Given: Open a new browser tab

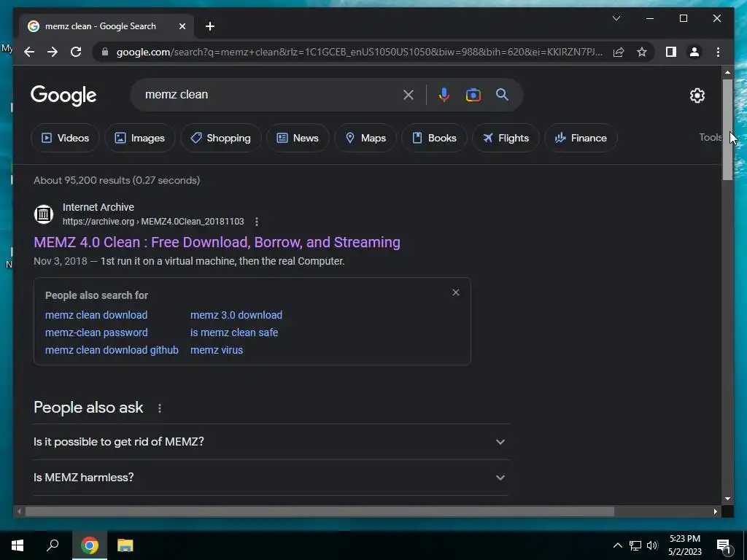Looking at the screenshot, I should (x=210, y=26).
